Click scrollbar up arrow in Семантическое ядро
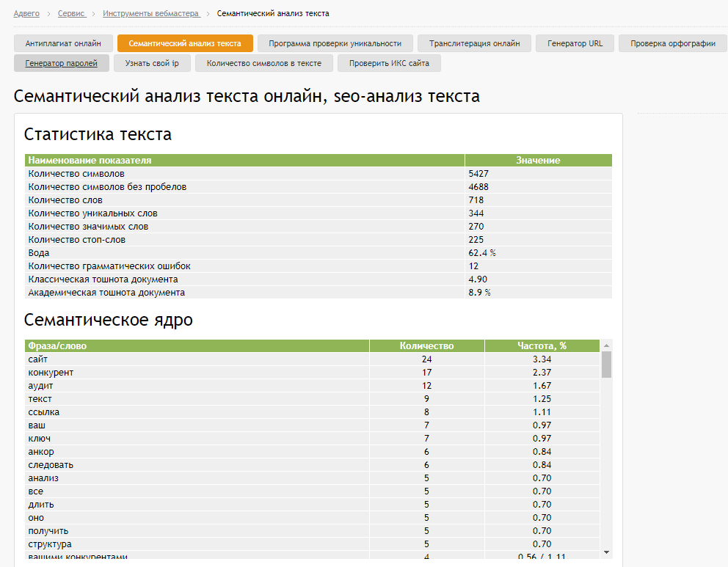 point(606,345)
